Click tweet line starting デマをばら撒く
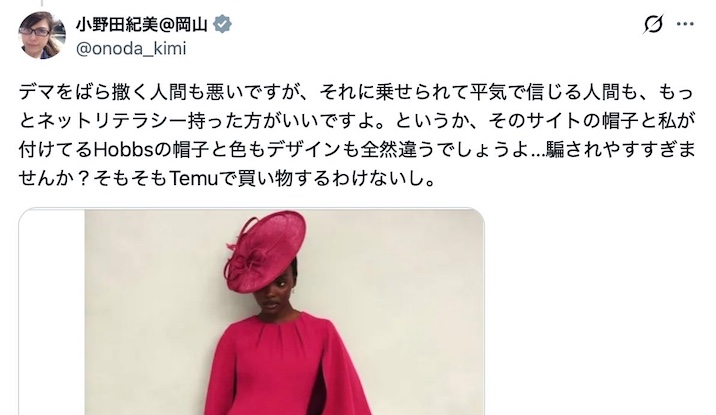 click(356, 92)
